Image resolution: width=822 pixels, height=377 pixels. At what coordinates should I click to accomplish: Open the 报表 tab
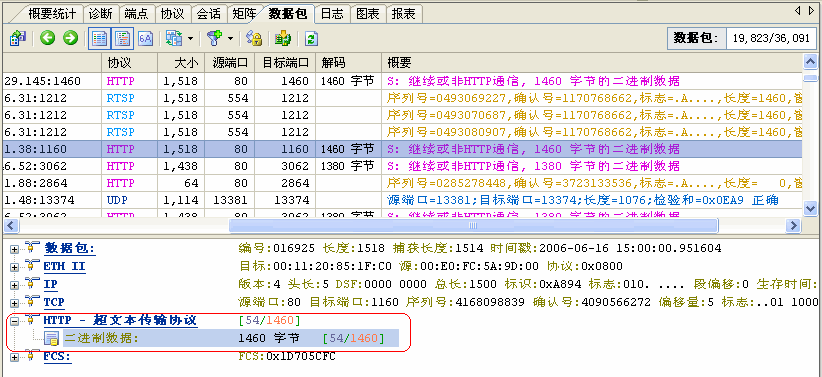click(x=404, y=14)
